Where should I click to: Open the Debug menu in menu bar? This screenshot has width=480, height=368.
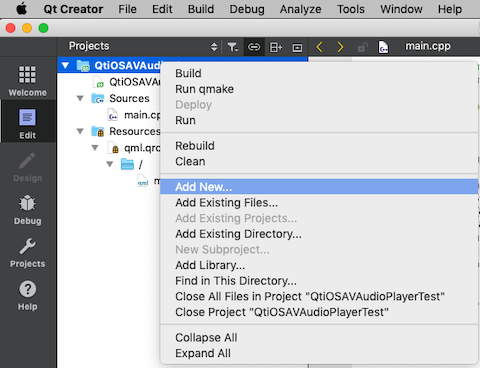click(x=247, y=9)
